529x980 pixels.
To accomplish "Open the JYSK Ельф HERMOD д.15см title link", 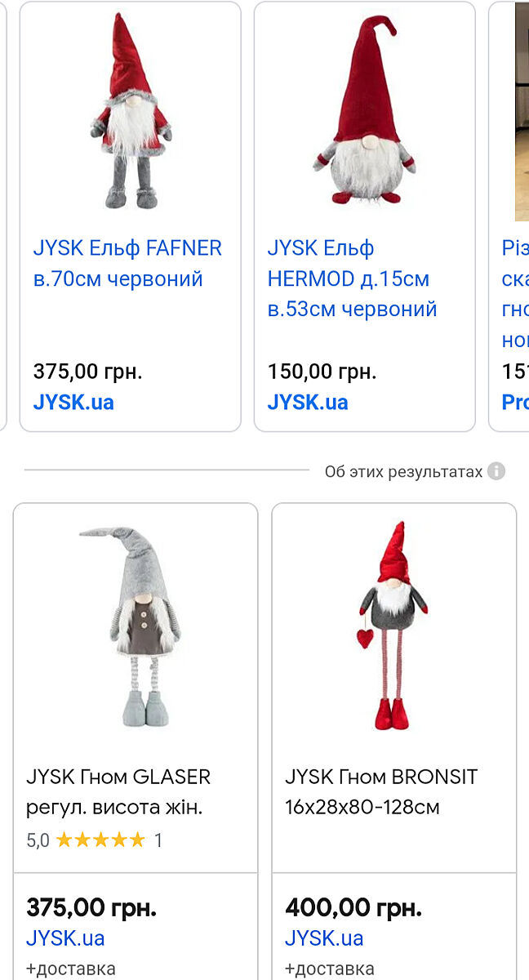I will [x=353, y=279].
